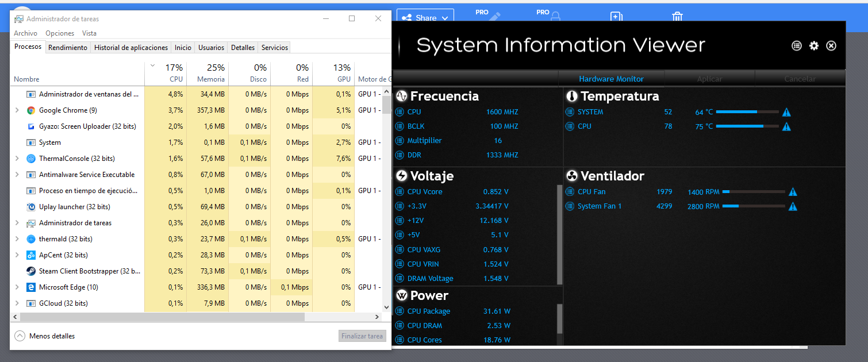Expand the Administrador de tareas process group
Viewport: 868px width, 362px height.
(x=17, y=223)
